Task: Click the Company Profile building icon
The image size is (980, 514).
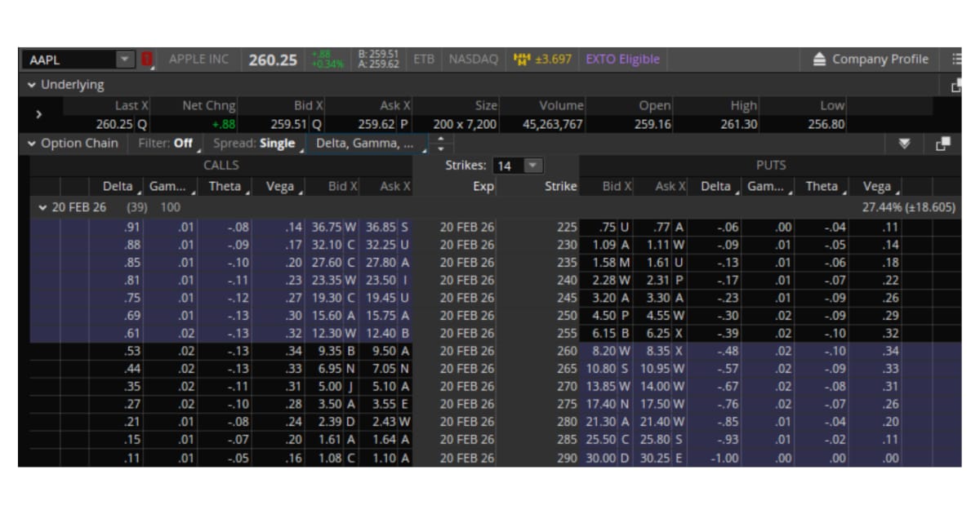Action: pyautogui.click(x=820, y=60)
